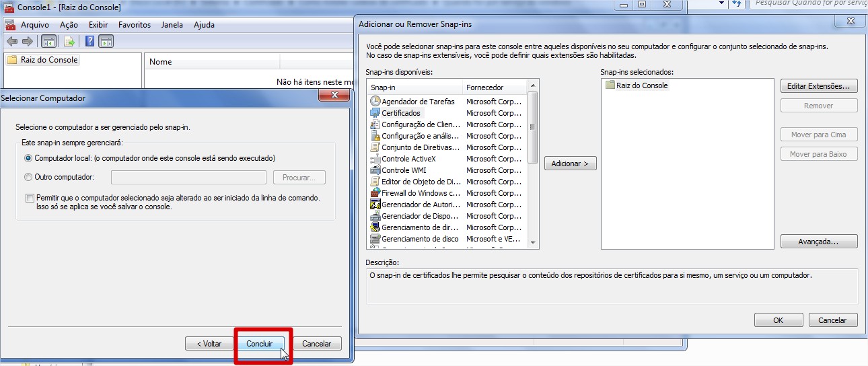The height and width of the screenshot is (366, 868).
Task: Toggle the show/hide console tree icon
Action: (x=49, y=42)
